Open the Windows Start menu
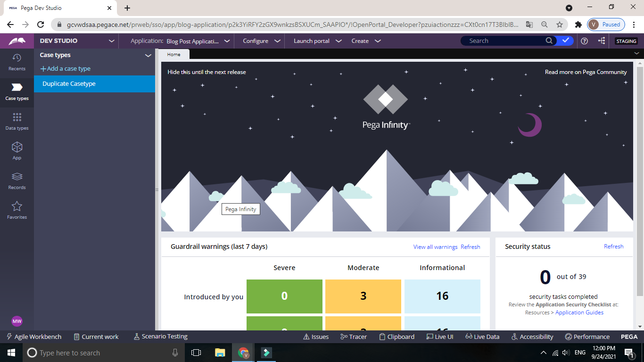This screenshot has height=362, width=644. (x=11, y=353)
